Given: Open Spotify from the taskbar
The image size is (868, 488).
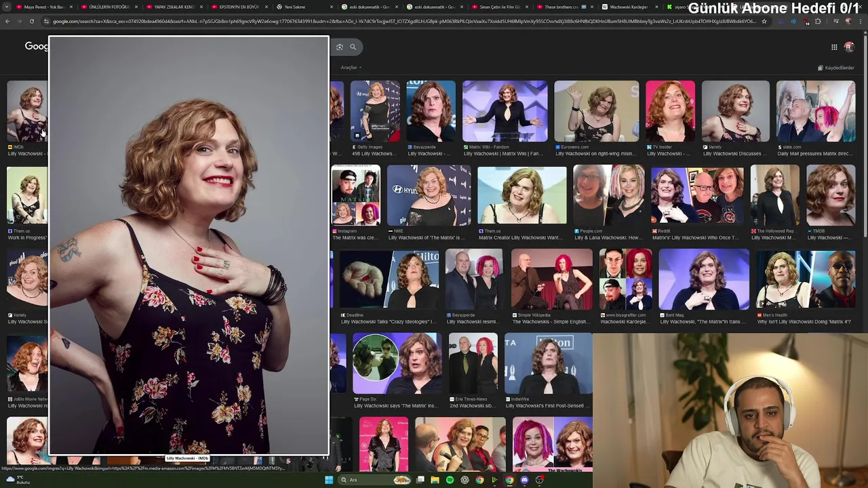Looking at the screenshot, I should point(450,480).
